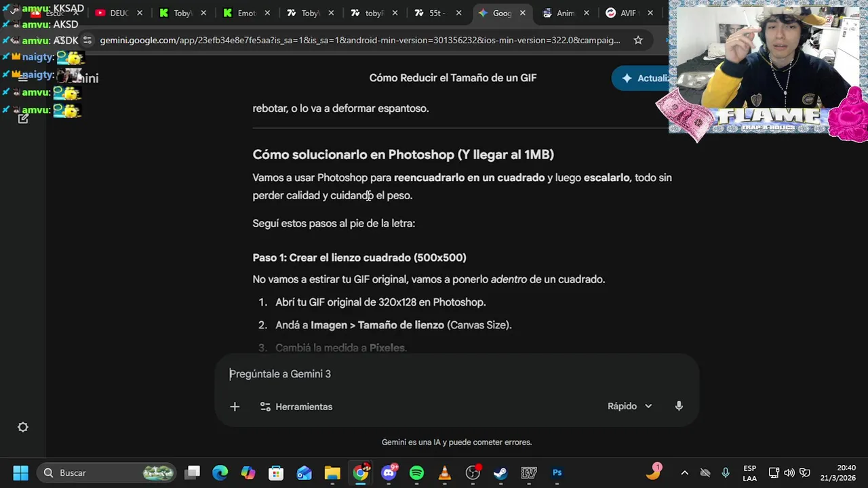Click the crescent notification icon in tray
The height and width of the screenshot is (488, 868).
coord(653,472)
